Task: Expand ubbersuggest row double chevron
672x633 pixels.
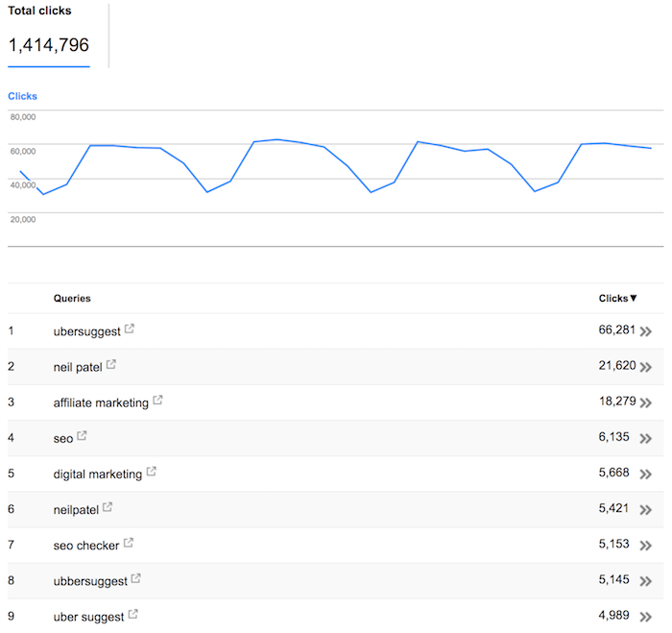Action: [x=646, y=581]
